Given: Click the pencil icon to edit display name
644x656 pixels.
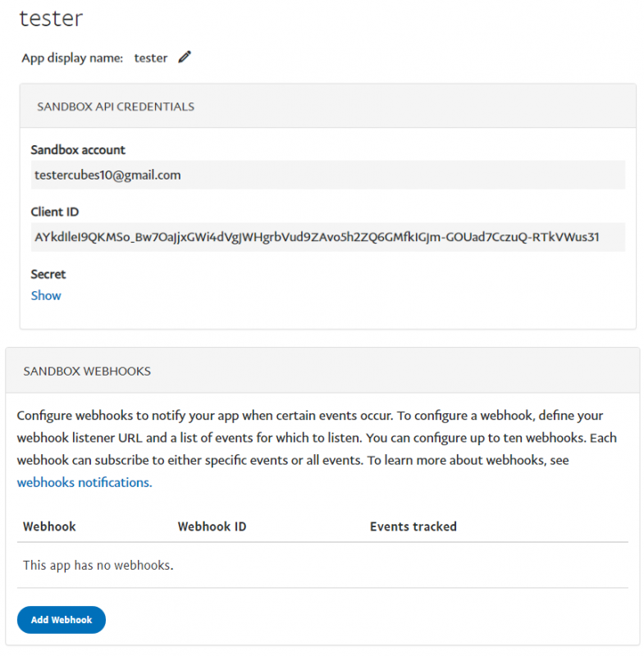Looking at the screenshot, I should pos(185,57).
